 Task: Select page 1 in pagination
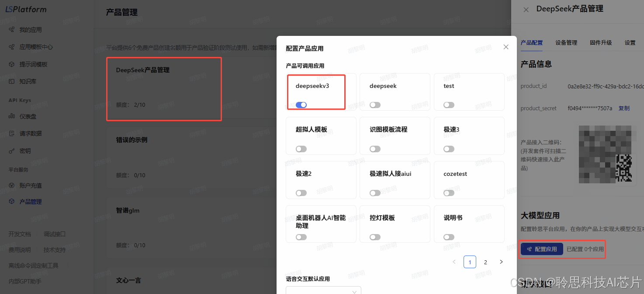pos(470,262)
